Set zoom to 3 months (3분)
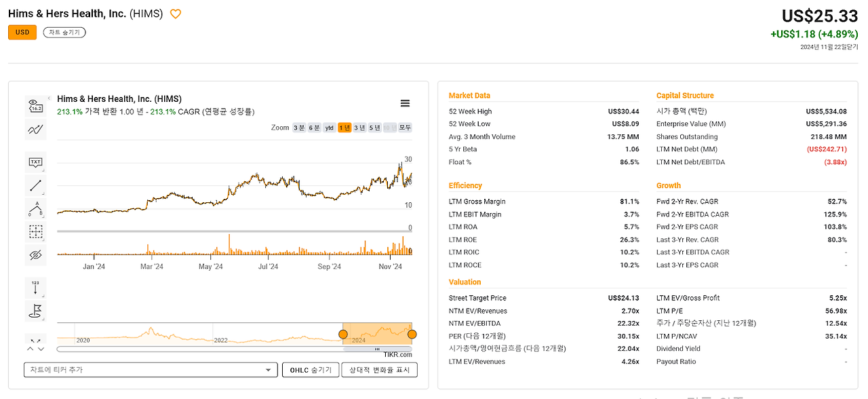This screenshot has width=868, height=399. click(x=299, y=128)
